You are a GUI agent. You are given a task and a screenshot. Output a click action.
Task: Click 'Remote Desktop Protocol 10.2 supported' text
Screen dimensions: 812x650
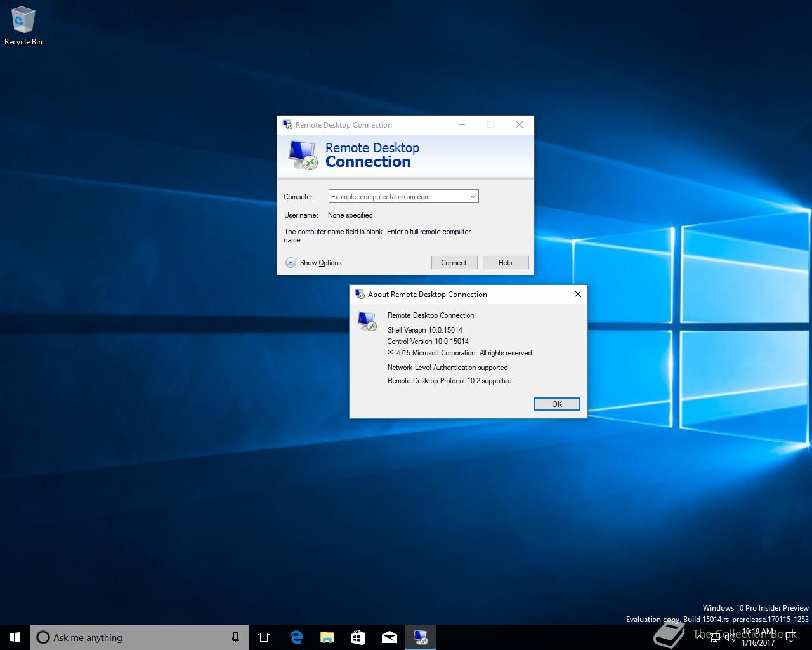pyautogui.click(x=450, y=381)
